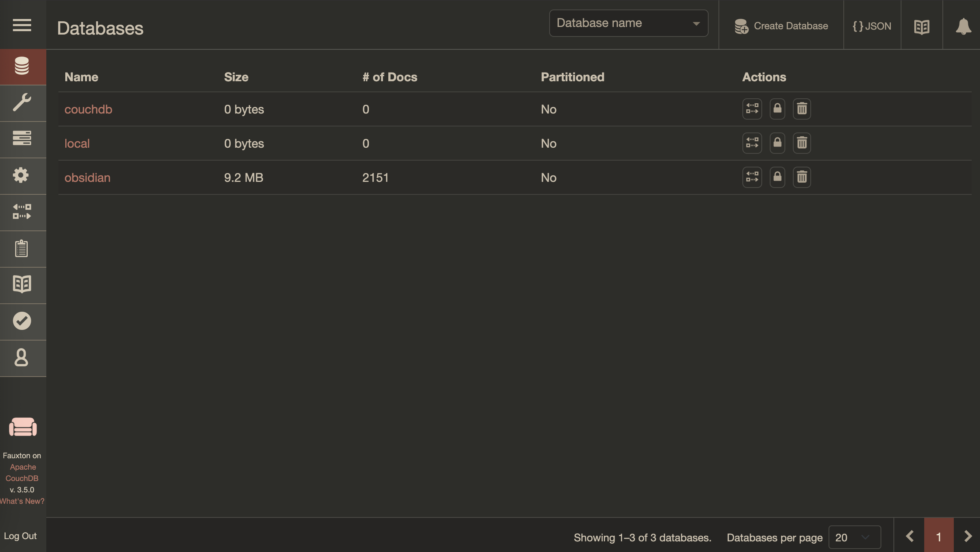
Task: Show notifications via the bell icon
Action: 963,26
